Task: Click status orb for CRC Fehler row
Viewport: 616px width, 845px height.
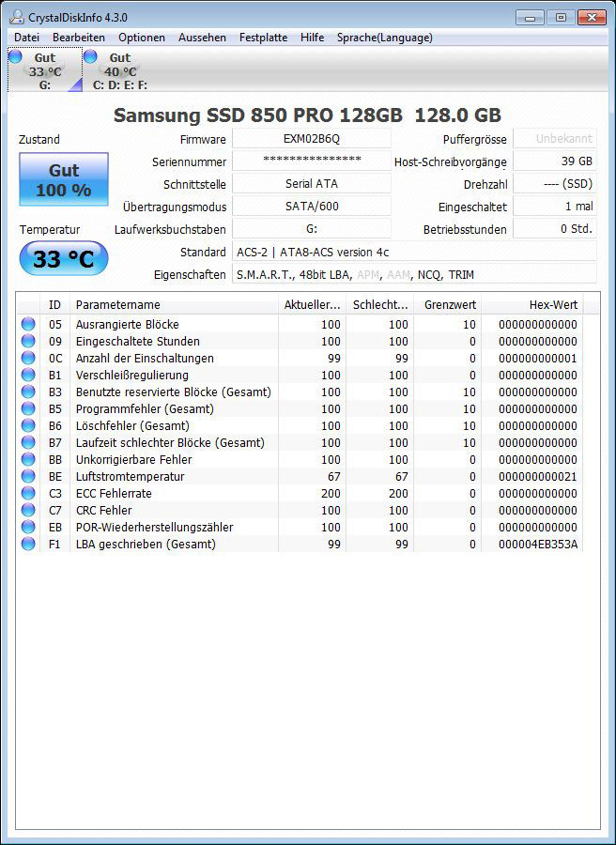Action: 28,510
